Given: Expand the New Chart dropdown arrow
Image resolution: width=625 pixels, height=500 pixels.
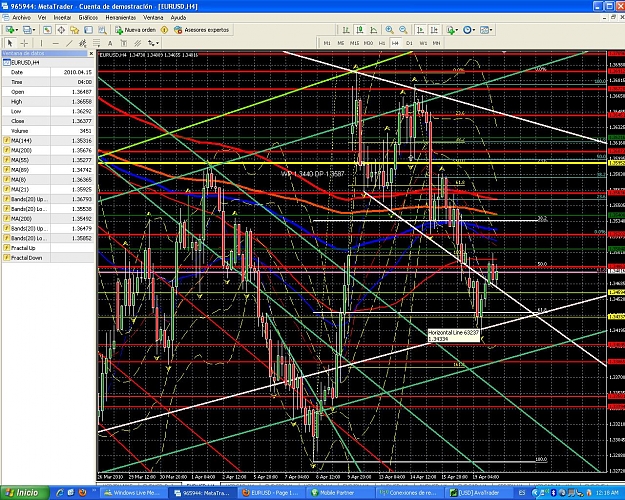Looking at the screenshot, I should click(x=17, y=30).
